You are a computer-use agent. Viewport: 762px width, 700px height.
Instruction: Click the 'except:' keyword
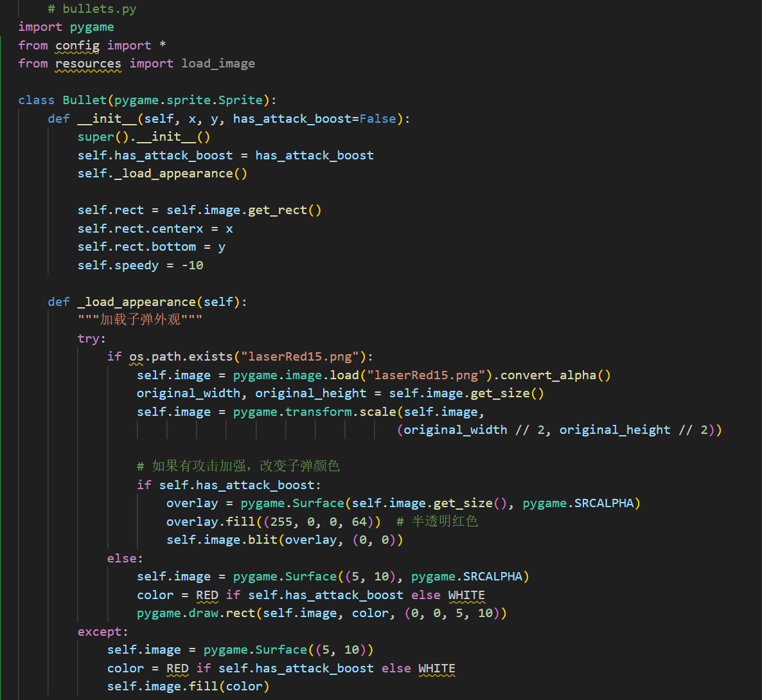(103, 632)
